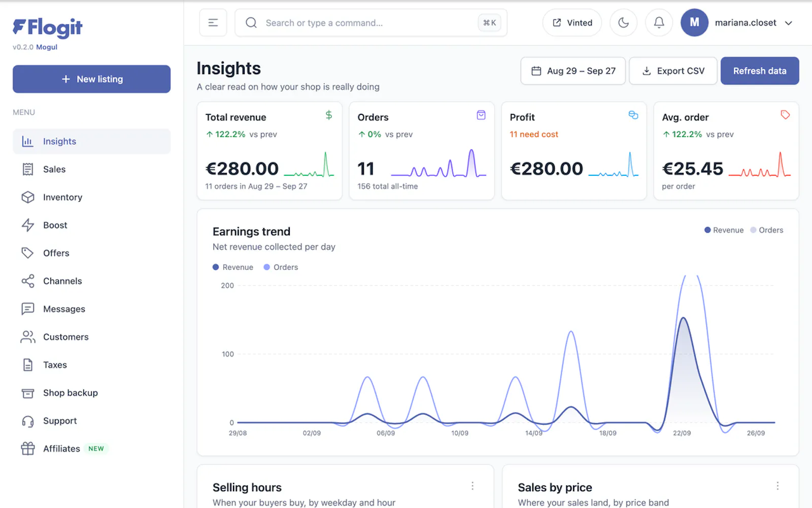The width and height of the screenshot is (812, 508).
Task: Click the Refresh data button
Action: pos(760,71)
